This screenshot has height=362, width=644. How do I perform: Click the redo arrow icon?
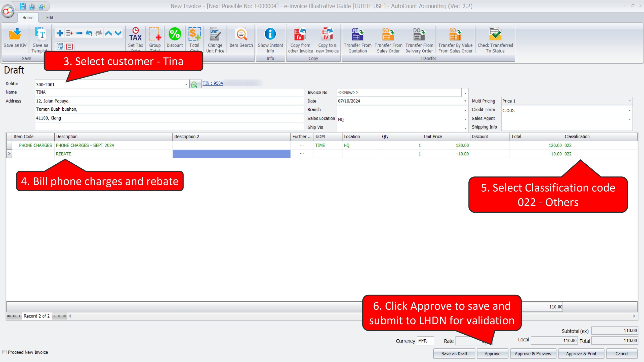[x=99, y=33]
